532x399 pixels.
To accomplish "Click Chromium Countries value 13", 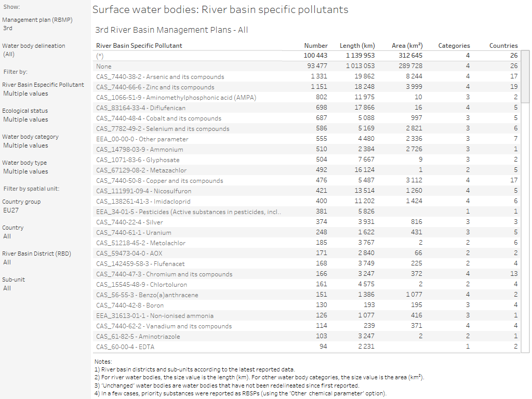I will pos(514,274).
